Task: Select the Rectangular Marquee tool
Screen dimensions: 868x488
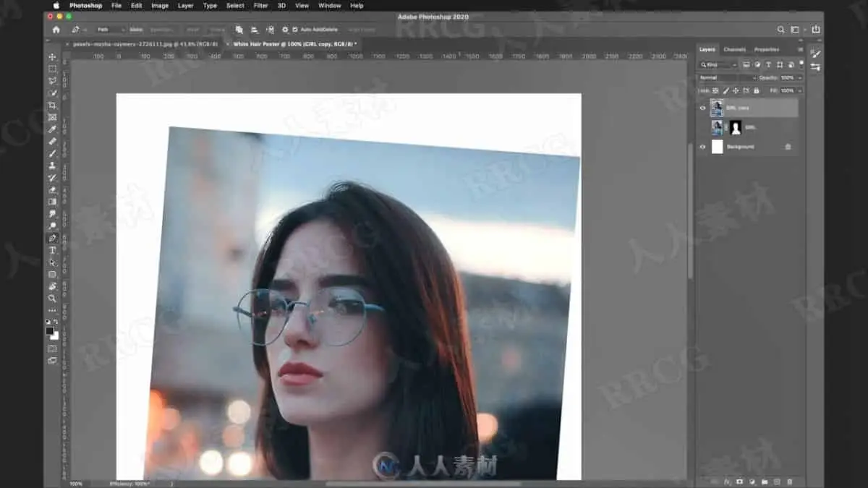Action: 52,69
